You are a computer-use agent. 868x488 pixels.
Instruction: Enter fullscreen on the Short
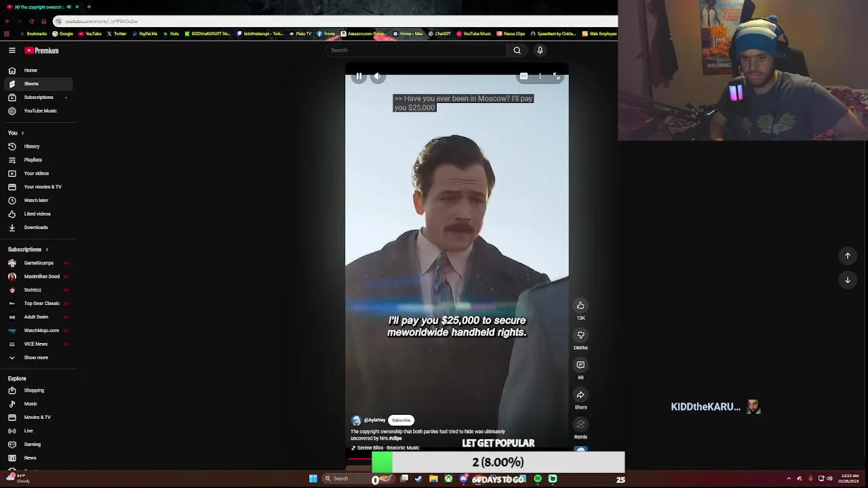pyautogui.click(x=556, y=77)
